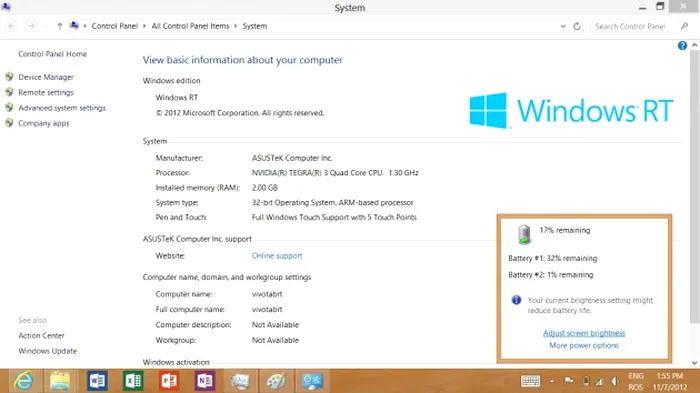Open network signal icon in tray
Screen dimensions: 700x393
click(x=599, y=381)
